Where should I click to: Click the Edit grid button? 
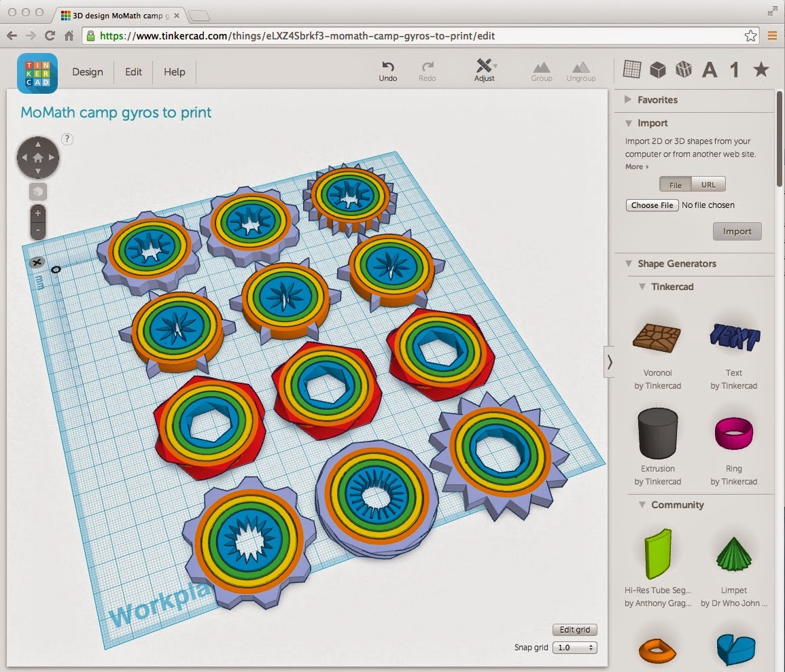575,629
